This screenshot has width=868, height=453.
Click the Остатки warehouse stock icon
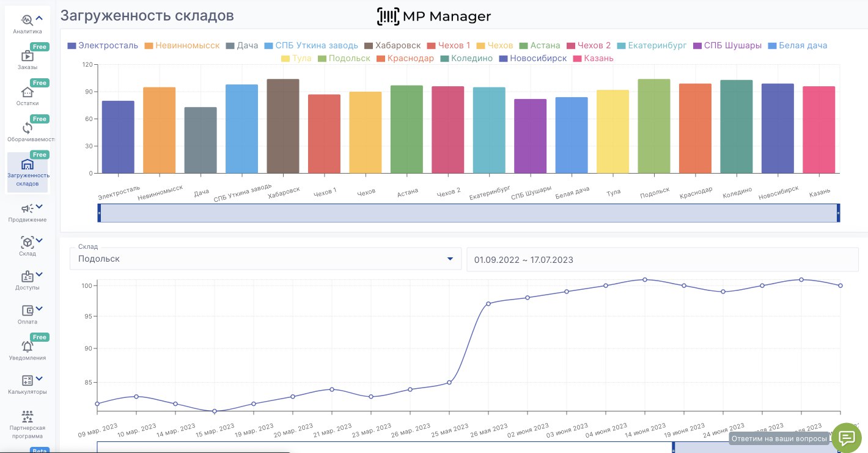click(x=27, y=92)
